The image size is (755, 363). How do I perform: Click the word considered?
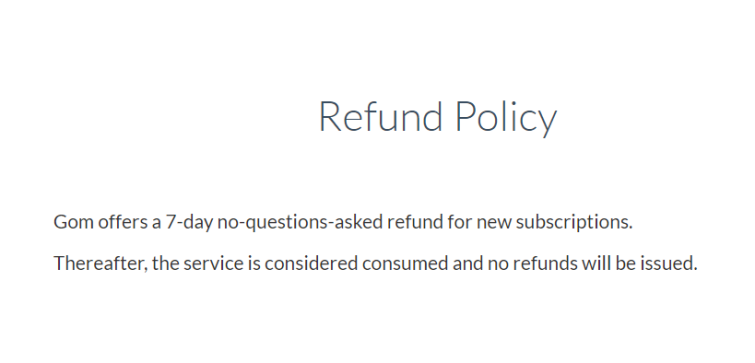point(311,264)
